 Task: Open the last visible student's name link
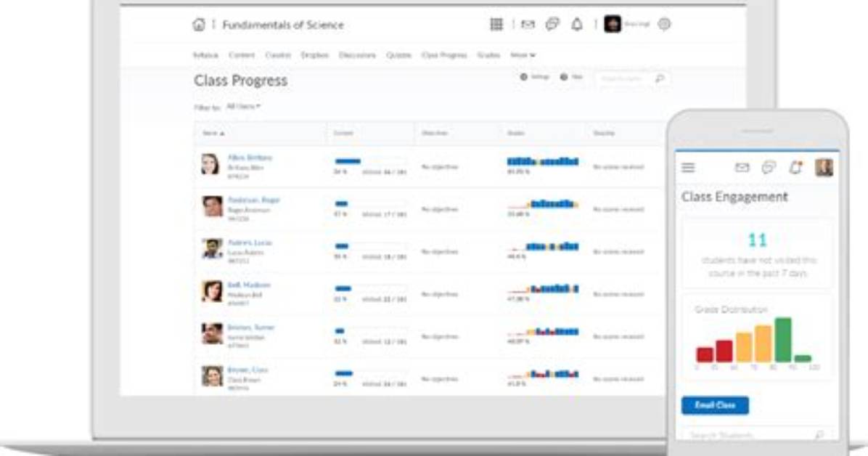(x=247, y=370)
